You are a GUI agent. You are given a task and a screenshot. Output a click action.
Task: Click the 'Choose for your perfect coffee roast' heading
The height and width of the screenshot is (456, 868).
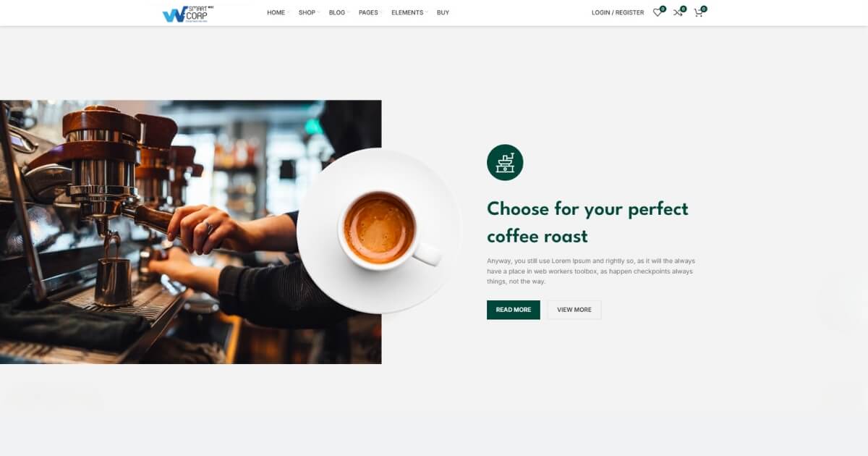[x=587, y=222]
